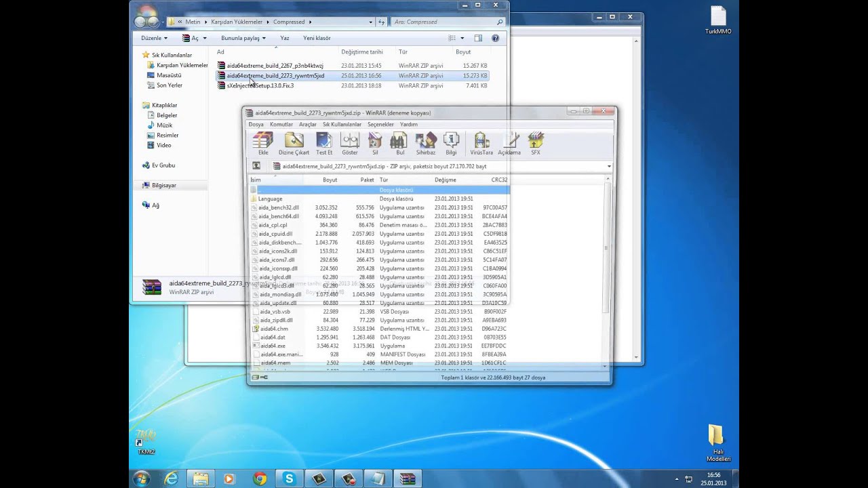
Task: Select Müzik library in the sidebar
Action: coord(164,125)
